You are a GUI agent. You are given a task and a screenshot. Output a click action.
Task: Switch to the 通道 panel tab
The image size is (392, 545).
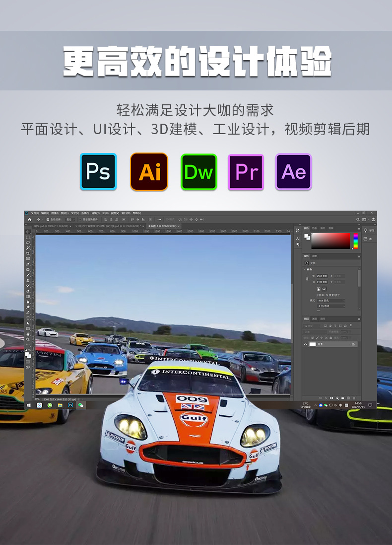pyautogui.click(x=315, y=319)
